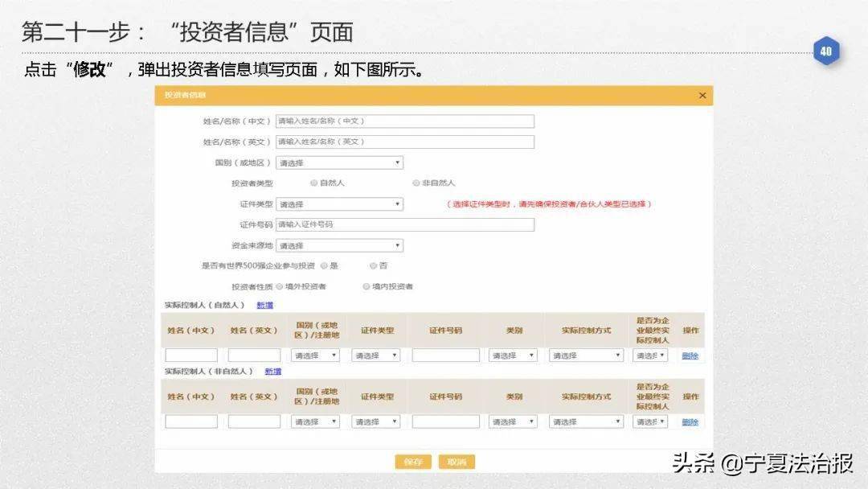Click the 实际控制方式 header in 自然人 table
Viewport: 868px width, 489px height.
pos(586,331)
